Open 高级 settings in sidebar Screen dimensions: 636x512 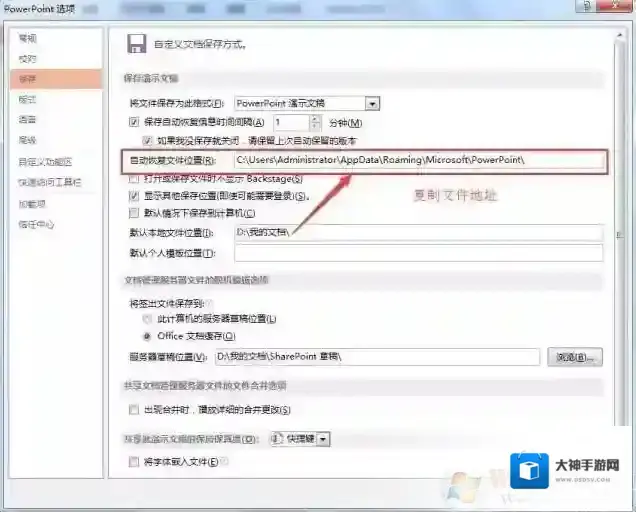[x=27, y=140]
